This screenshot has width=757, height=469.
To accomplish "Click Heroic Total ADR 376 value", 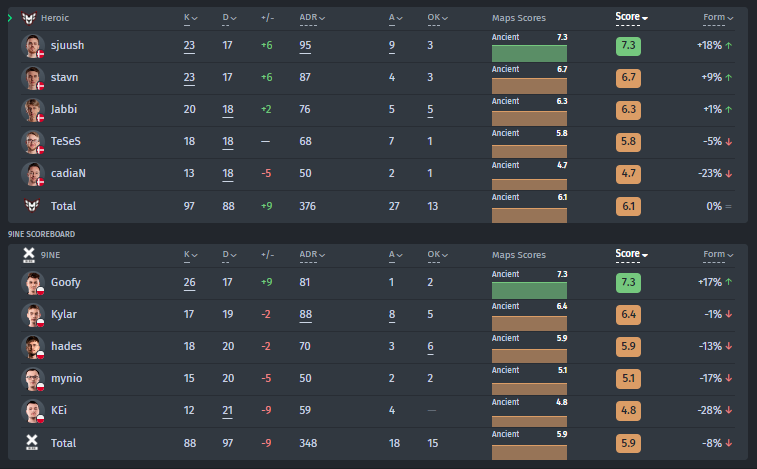I will [x=308, y=206].
